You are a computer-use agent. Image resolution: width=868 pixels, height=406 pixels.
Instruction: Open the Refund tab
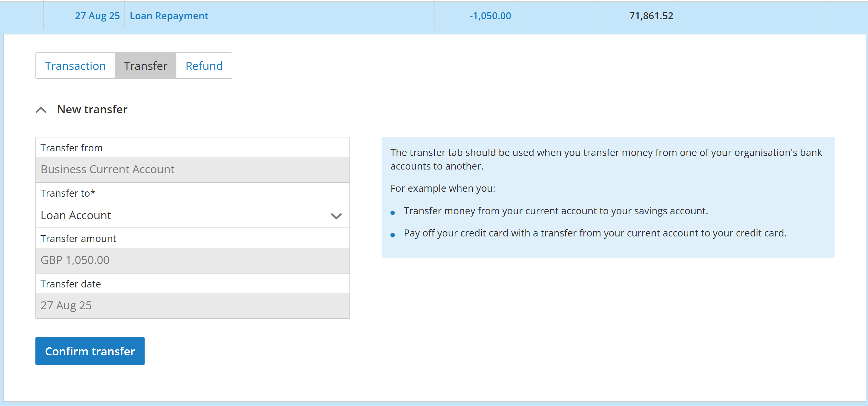pyautogui.click(x=204, y=66)
